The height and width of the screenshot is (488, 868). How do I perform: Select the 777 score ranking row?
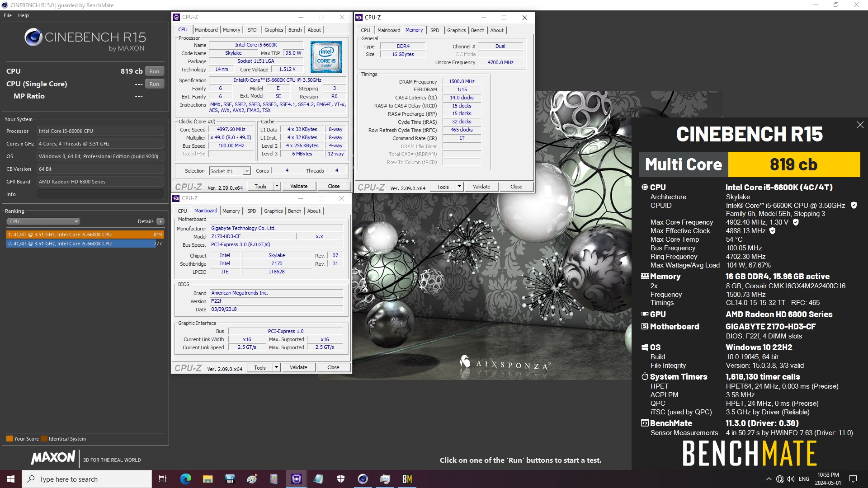pos(85,244)
